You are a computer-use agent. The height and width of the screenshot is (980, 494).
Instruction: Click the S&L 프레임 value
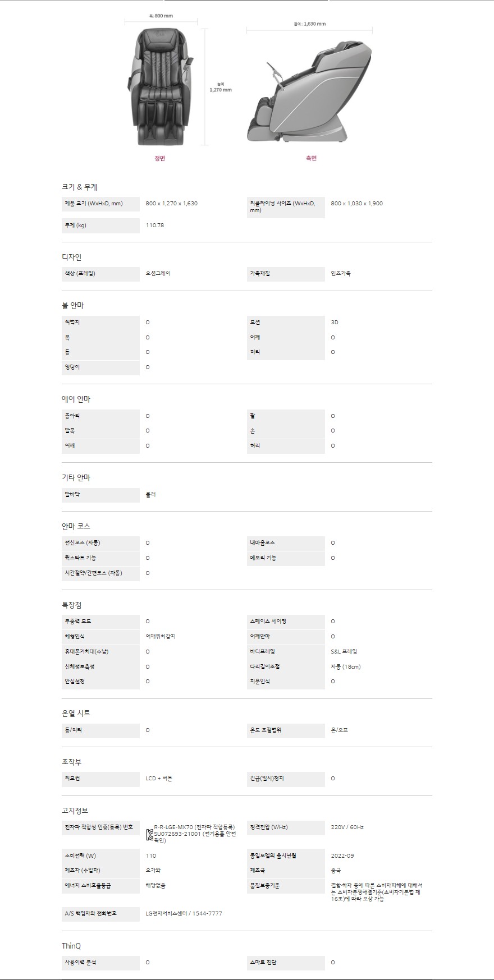click(x=344, y=652)
